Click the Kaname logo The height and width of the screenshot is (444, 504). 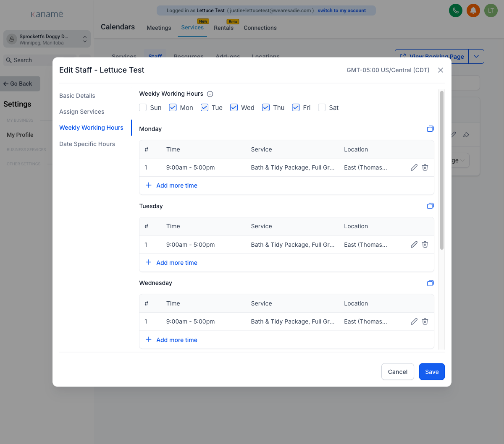click(47, 14)
